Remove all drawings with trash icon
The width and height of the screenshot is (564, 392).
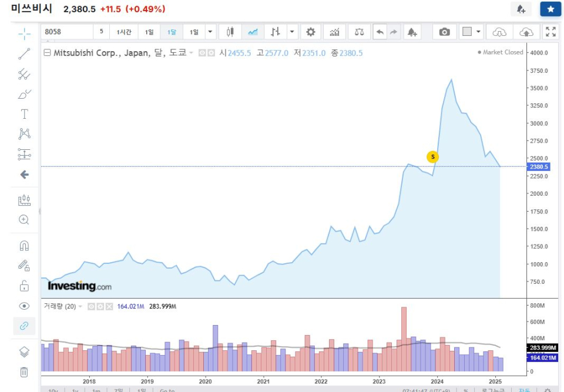coord(24,372)
